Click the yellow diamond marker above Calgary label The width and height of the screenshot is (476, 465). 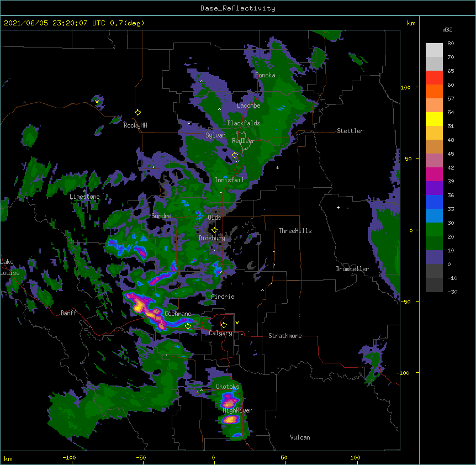tap(224, 325)
